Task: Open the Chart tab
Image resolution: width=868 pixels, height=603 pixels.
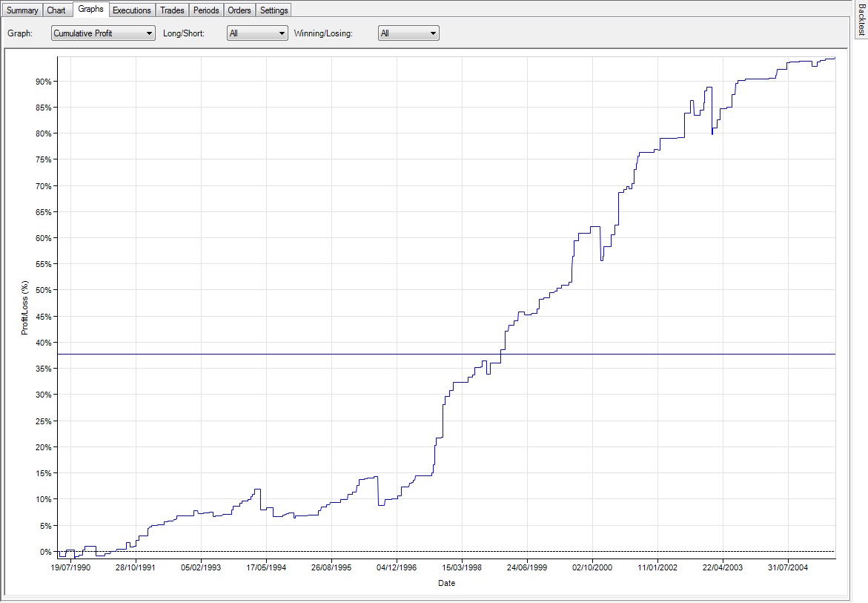Action: point(56,10)
